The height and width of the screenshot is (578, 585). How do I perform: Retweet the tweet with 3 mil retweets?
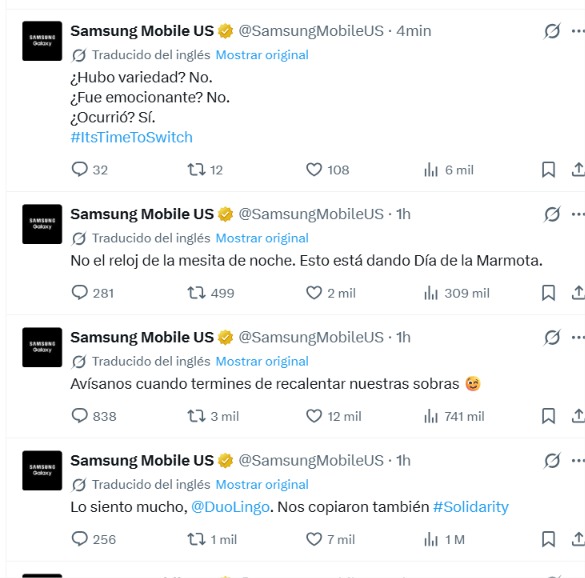coord(196,416)
